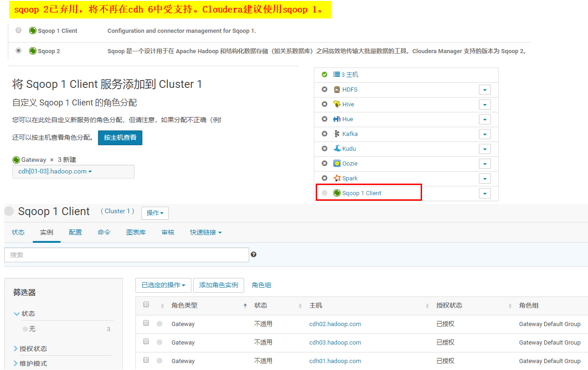The image size is (588, 370).
Task: Toggle the select-all checkbox in table header
Action: pos(146,304)
